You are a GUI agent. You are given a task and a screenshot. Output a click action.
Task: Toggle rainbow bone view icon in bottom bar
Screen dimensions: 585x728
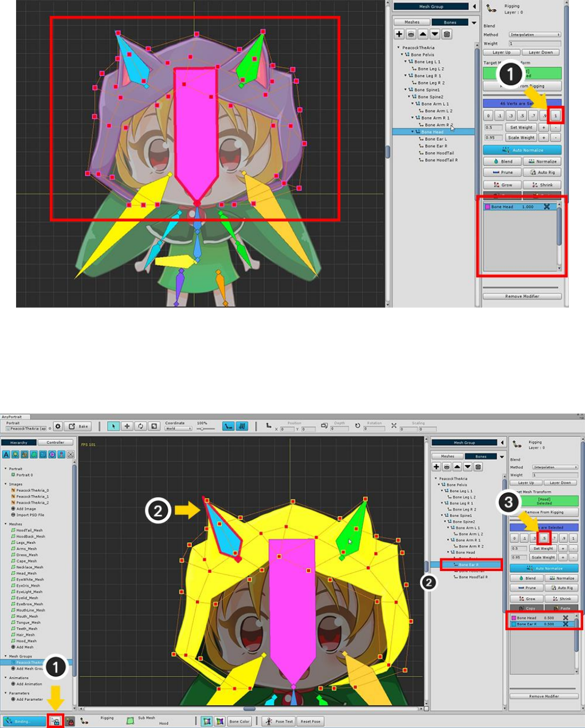tap(219, 722)
